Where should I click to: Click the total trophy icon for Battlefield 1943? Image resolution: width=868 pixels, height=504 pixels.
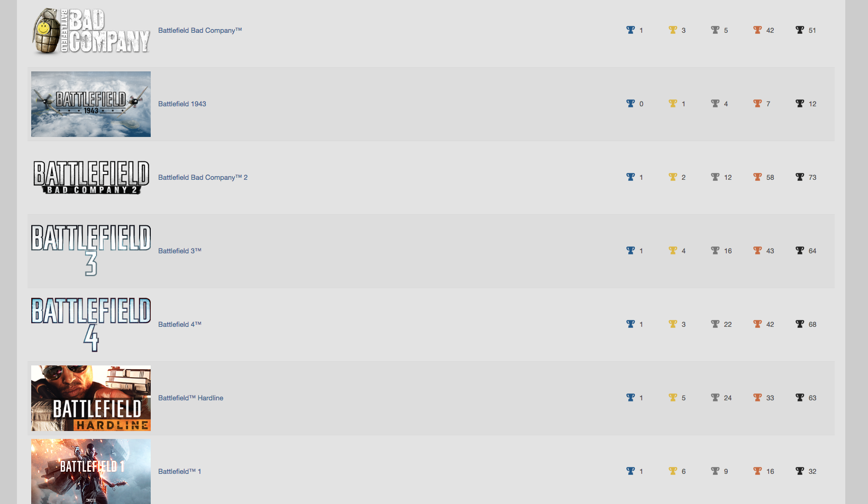[800, 104]
